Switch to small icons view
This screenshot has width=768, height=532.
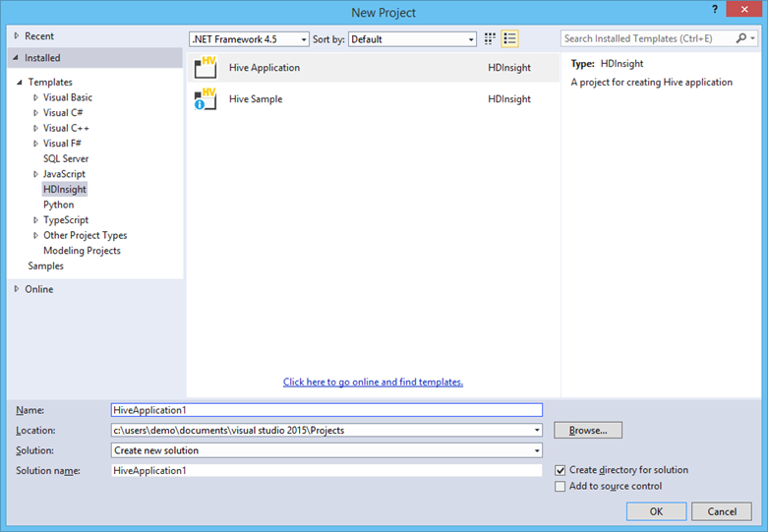[x=490, y=39]
